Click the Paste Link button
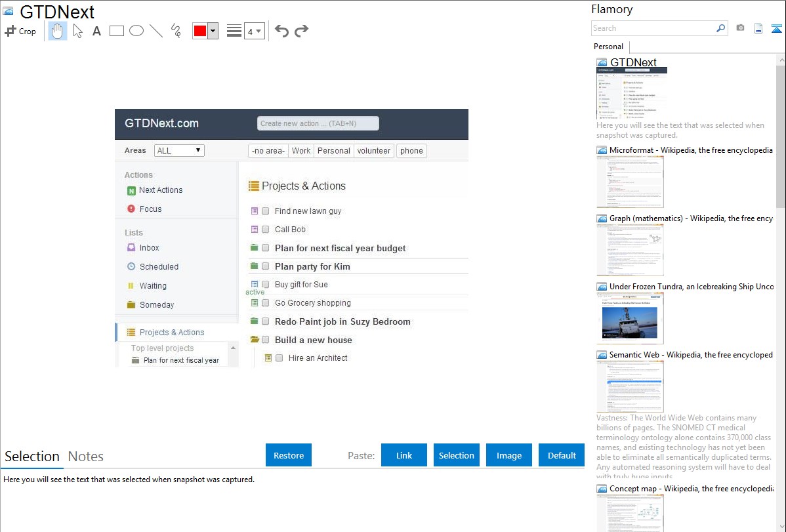The height and width of the screenshot is (532, 786). click(404, 455)
